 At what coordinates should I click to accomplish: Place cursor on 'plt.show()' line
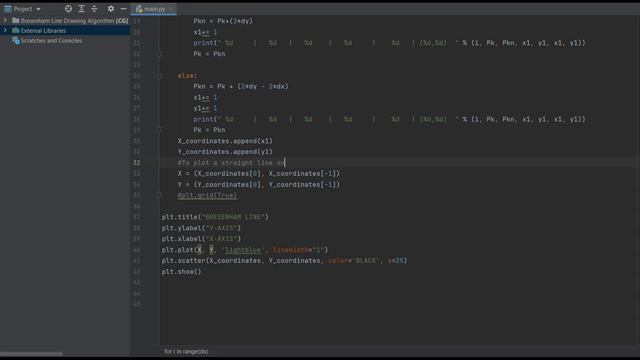182,271
